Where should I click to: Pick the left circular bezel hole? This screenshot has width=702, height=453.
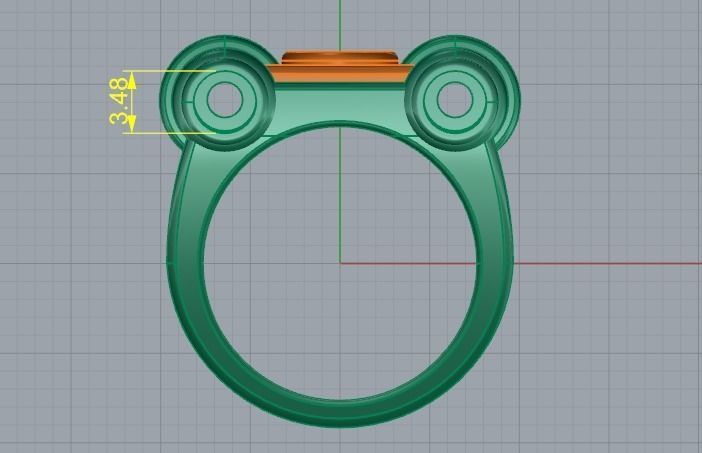click(x=225, y=100)
